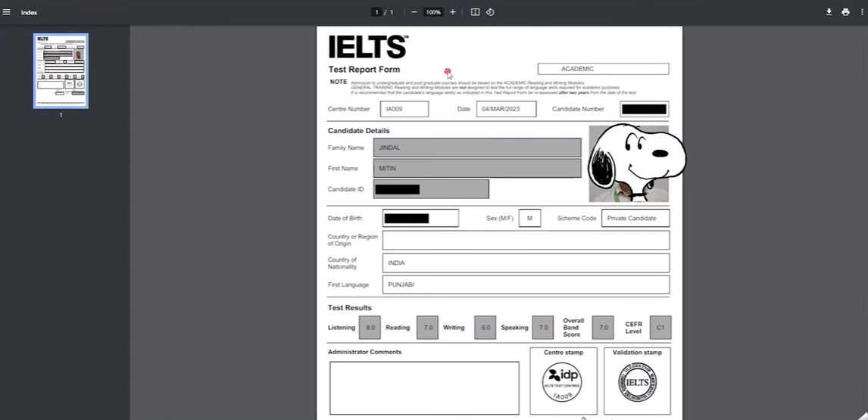Click the Centre Number IA009 field
868x420 pixels.
point(404,109)
